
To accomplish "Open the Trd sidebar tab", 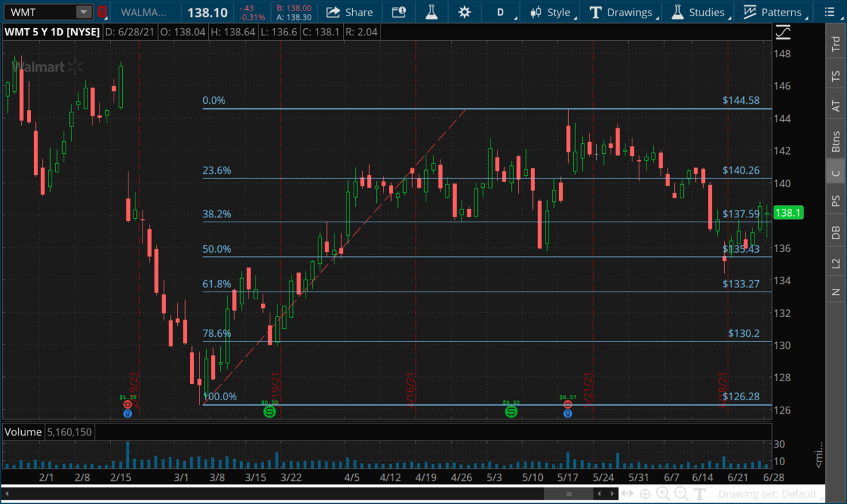I will pos(836,43).
